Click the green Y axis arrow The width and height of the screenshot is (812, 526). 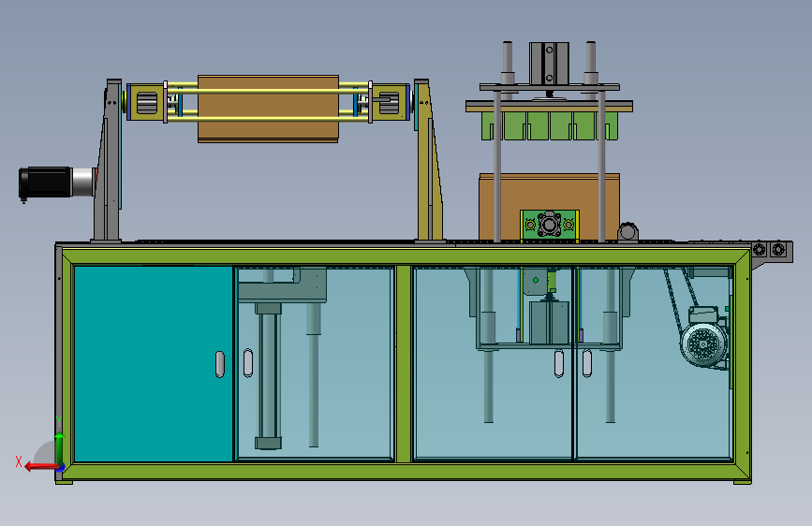point(60,449)
